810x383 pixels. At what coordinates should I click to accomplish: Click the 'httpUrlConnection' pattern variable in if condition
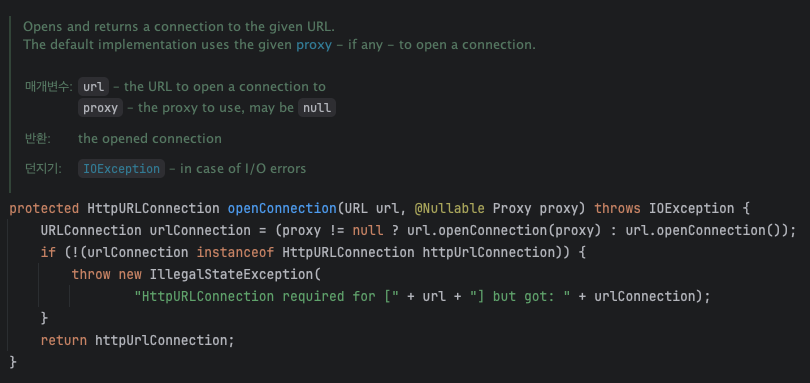[x=488, y=253]
